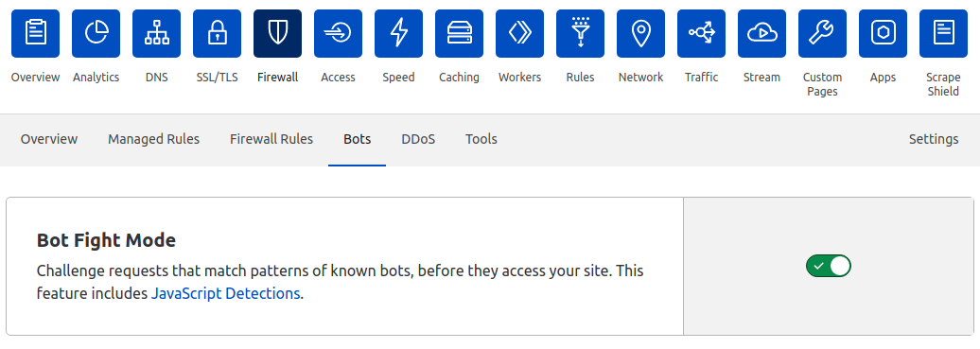Open the Workers code brackets icon

[520, 33]
